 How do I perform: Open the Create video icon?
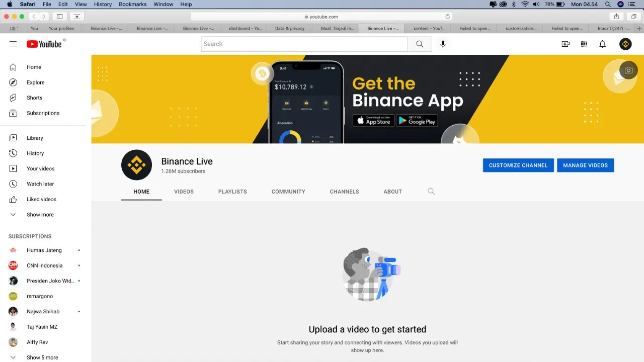pos(566,44)
